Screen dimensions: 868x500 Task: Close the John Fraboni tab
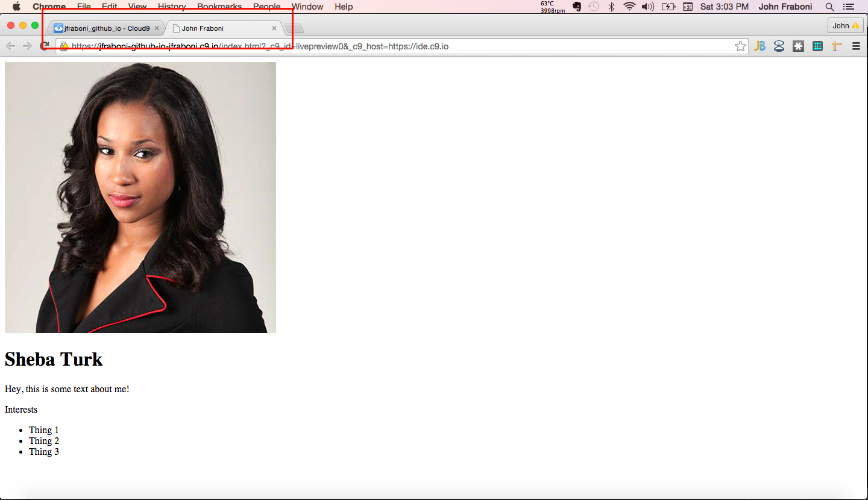click(x=274, y=28)
